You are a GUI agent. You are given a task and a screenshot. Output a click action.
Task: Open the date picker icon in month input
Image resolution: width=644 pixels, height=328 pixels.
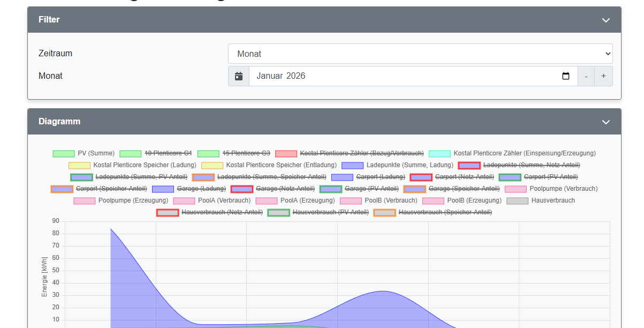(566, 76)
